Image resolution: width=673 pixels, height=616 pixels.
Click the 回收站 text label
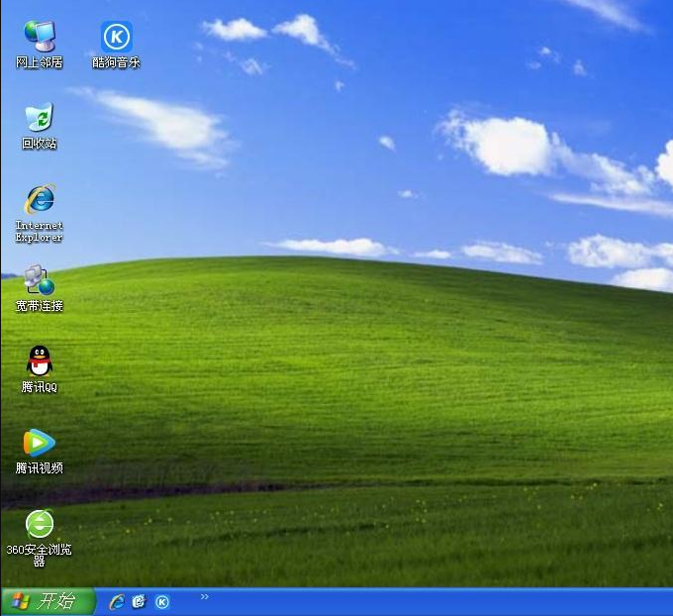tap(40, 144)
